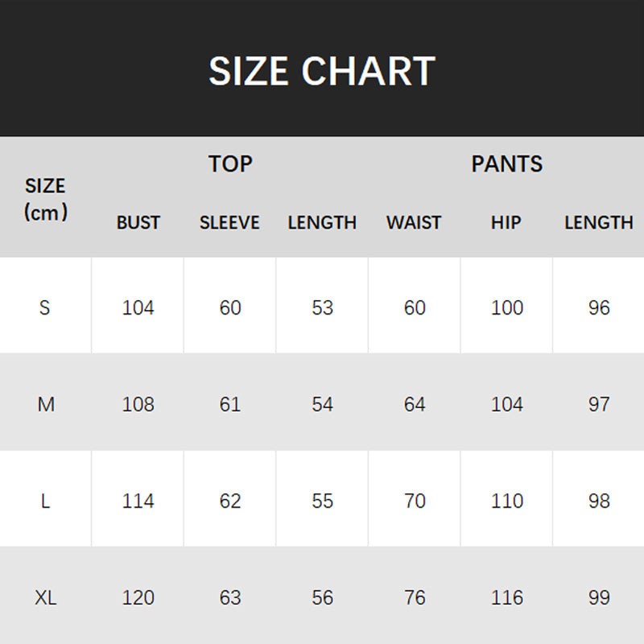The width and height of the screenshot is (644, 644).
Task: Click bust value 104 for size S
Action: pyautogui.click(x=138, y=308)
